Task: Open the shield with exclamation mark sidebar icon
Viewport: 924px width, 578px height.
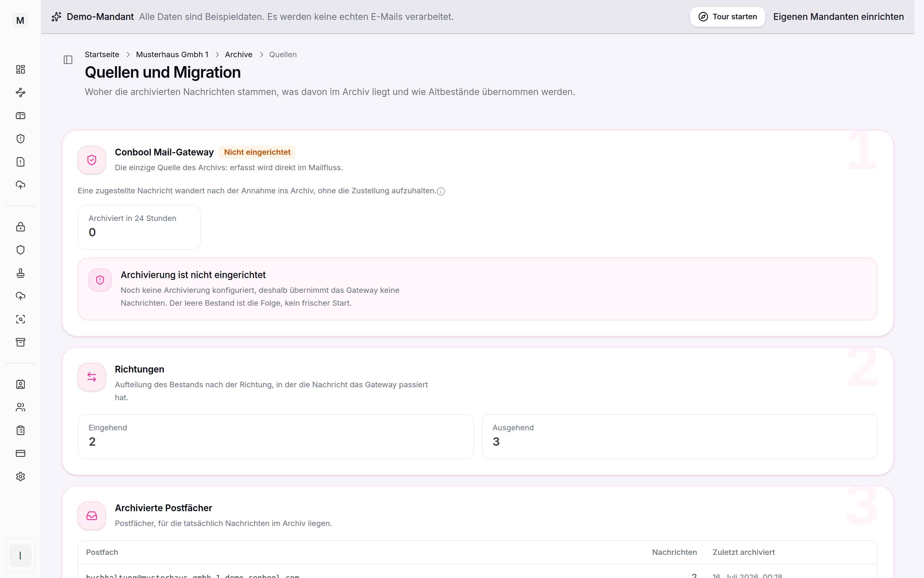Action: coord(20,139)
